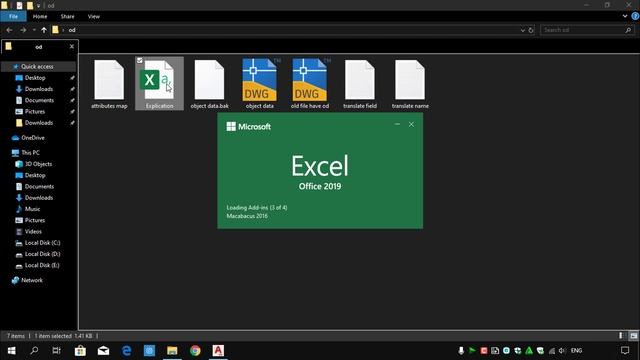Open Mail app from taskbar
Image resolution: width=640 pixels, height=360 pixels.
click(x=103, y=351)
